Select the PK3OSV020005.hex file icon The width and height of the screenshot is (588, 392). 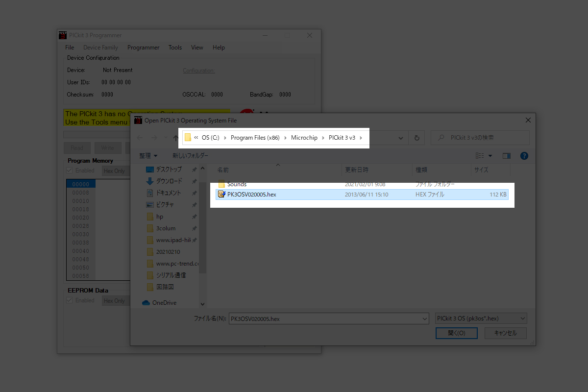(x=221, y=195)
